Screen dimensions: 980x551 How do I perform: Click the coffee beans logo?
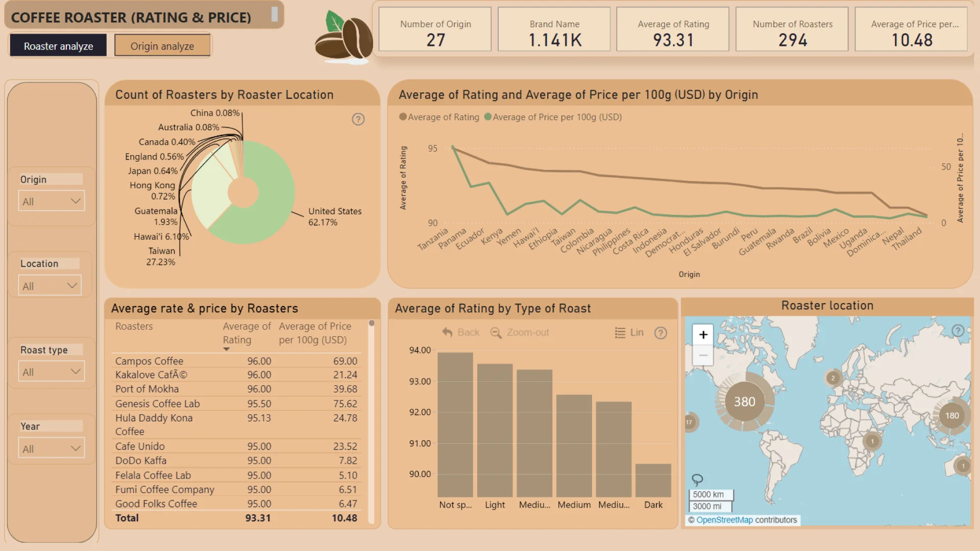click(345, 37)
